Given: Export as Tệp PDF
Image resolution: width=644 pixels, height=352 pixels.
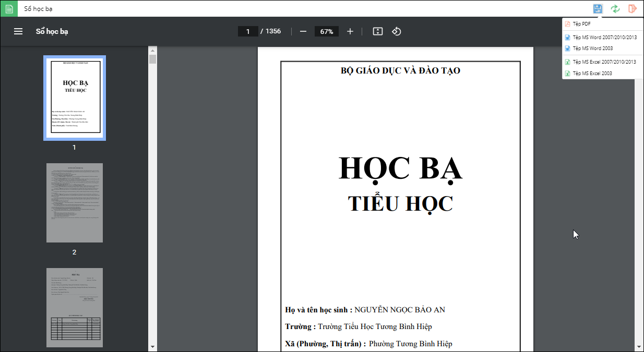Looking at the screenshot, I should (581, 24).
